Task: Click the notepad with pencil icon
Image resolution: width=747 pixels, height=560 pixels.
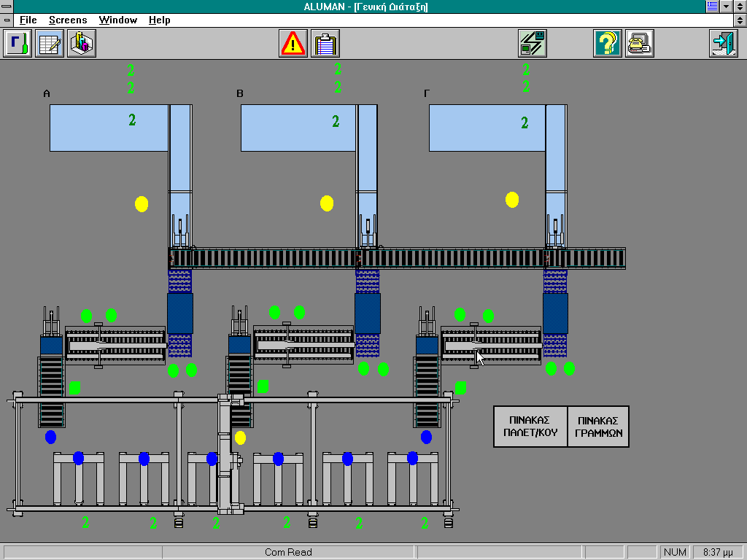Action: click(50, 44)
